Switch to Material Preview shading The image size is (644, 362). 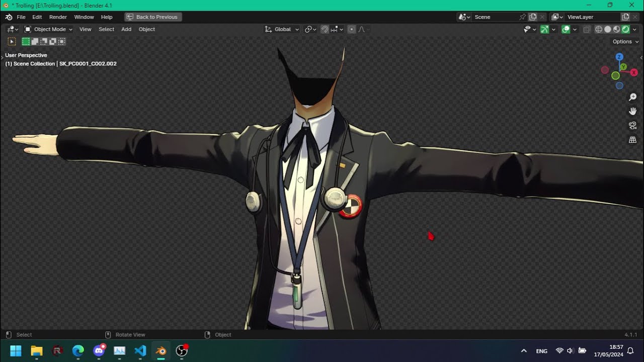click(x=617, y=29)
